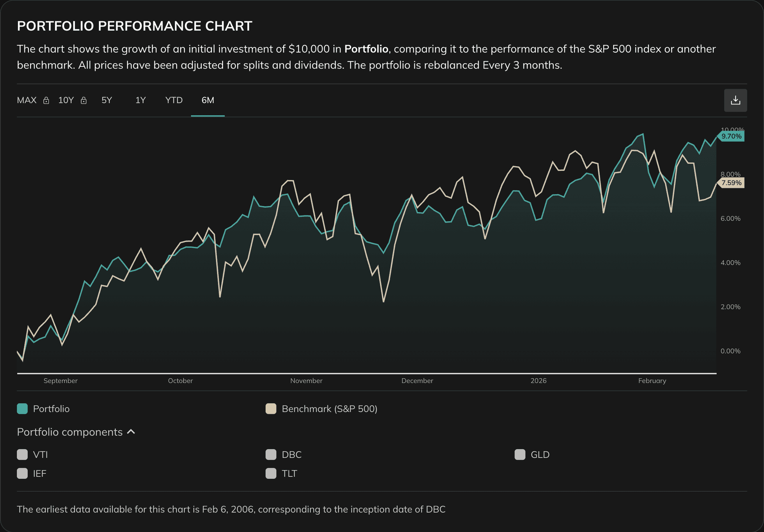Click the lock icon beside 10Y
764x532 pixels.
tap(84, 100)
